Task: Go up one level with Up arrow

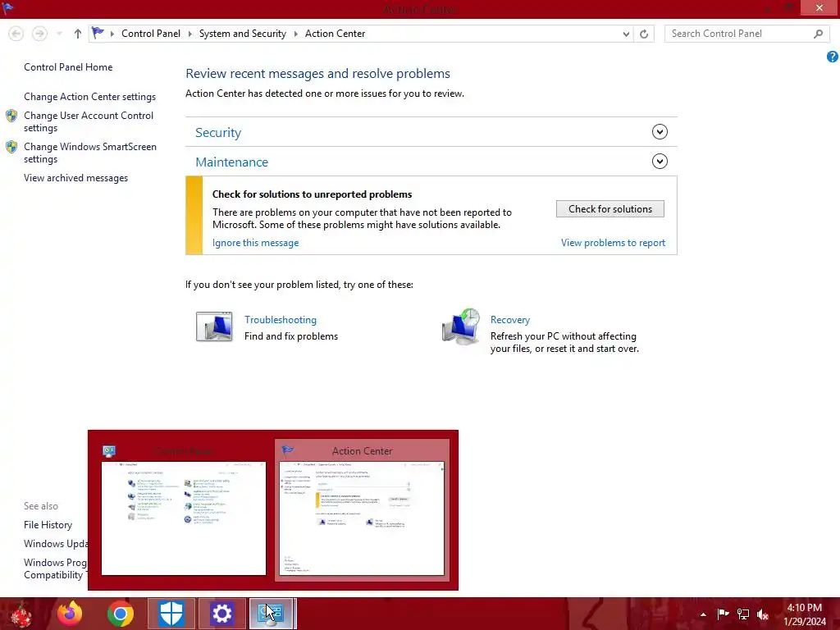Action: coord(78,34)
